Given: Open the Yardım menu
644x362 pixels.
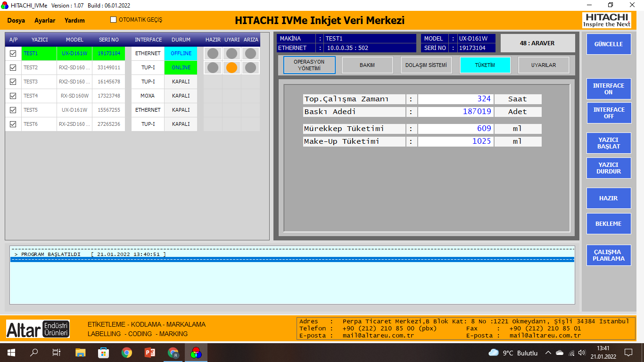Looking at the screenshot, I should 74,20.
